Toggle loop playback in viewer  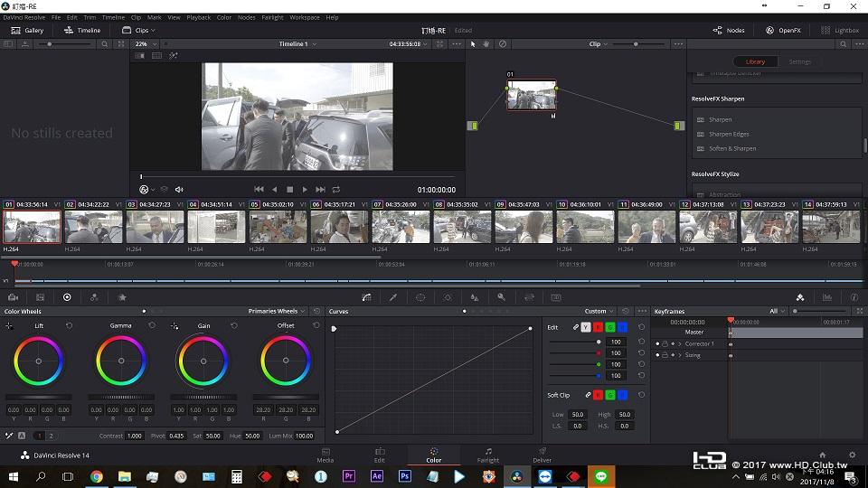335,190
